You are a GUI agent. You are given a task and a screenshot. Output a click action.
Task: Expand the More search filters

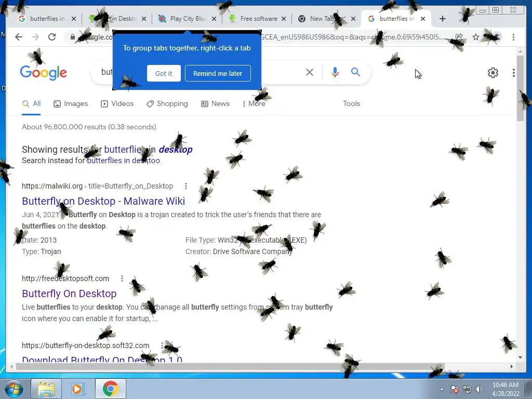tap(254, 104)
